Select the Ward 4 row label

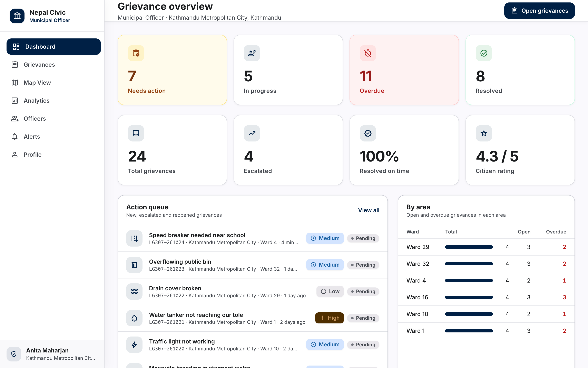(x=416, y=281)
